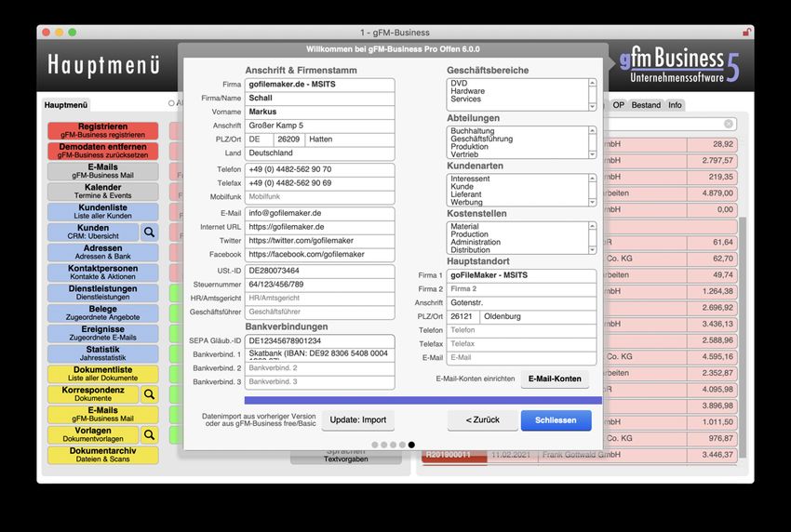Viewport: 791px width, 532px height.
Task: Clear the search field using its X icon
Action: pos(729,124)
